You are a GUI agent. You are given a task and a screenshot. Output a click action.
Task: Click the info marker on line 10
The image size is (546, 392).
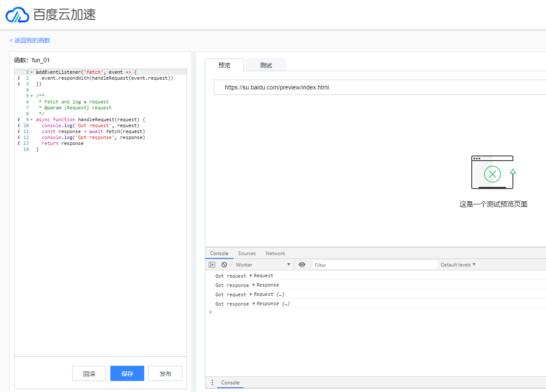pyautogui.click(x=18, y=126)
